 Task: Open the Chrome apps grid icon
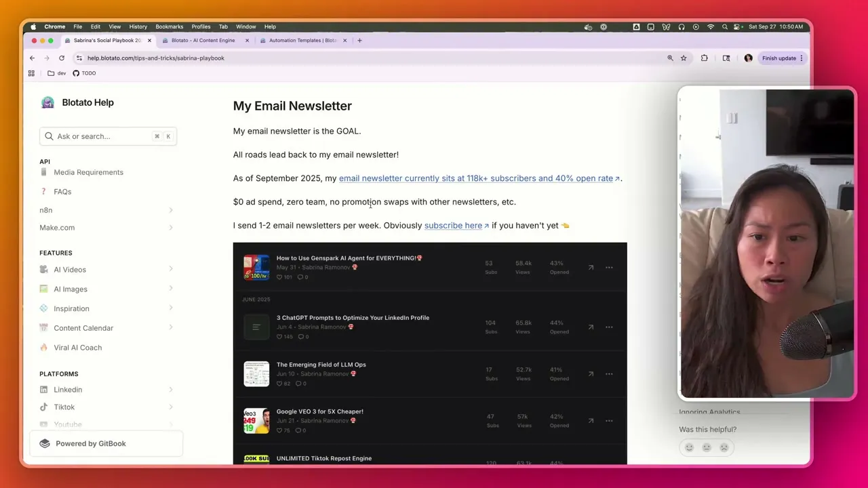point(31,73)
